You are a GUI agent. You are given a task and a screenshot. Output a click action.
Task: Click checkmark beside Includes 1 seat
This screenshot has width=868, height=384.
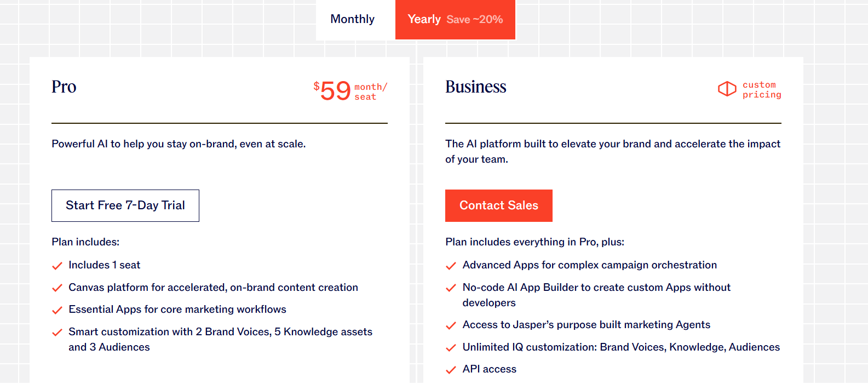[x=57, y=266]
